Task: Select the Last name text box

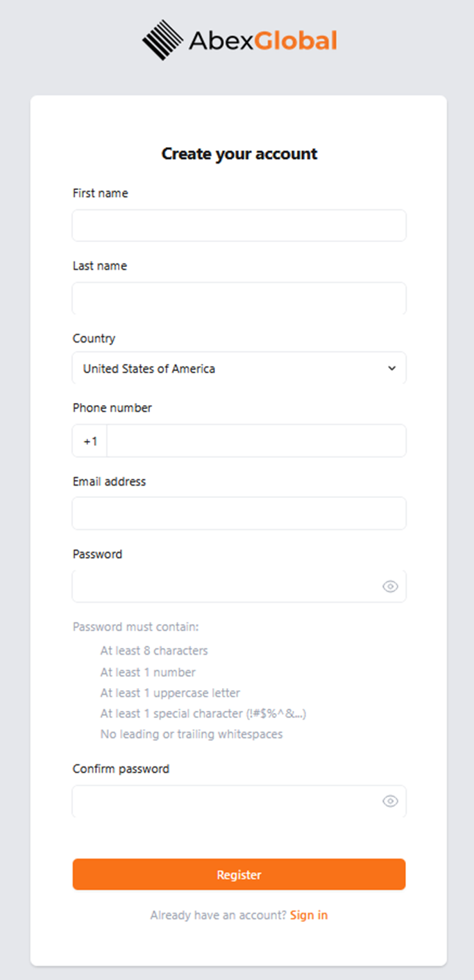Action: [x=239, y=298]
